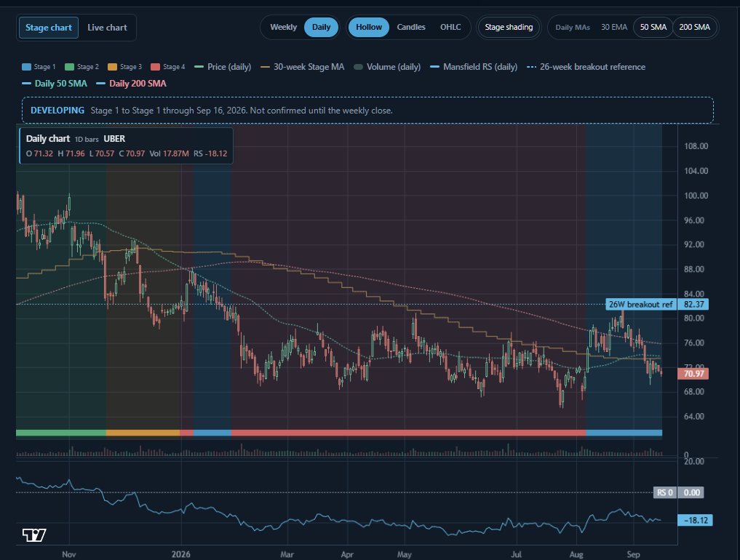Screen dimensions: 740x560
Task: Click the 26-week breakout reference legend entry
Action: point(586,67)
